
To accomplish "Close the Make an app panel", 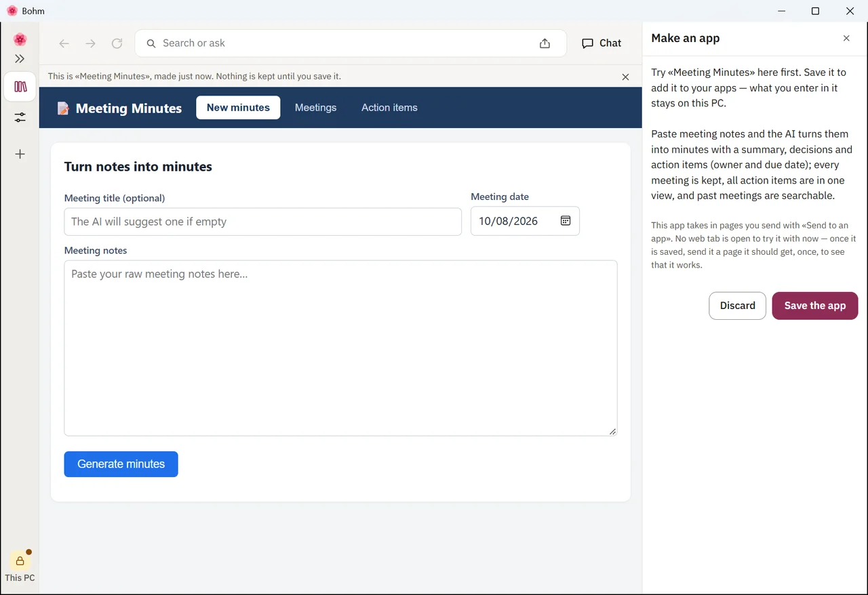I will point(846,39).
